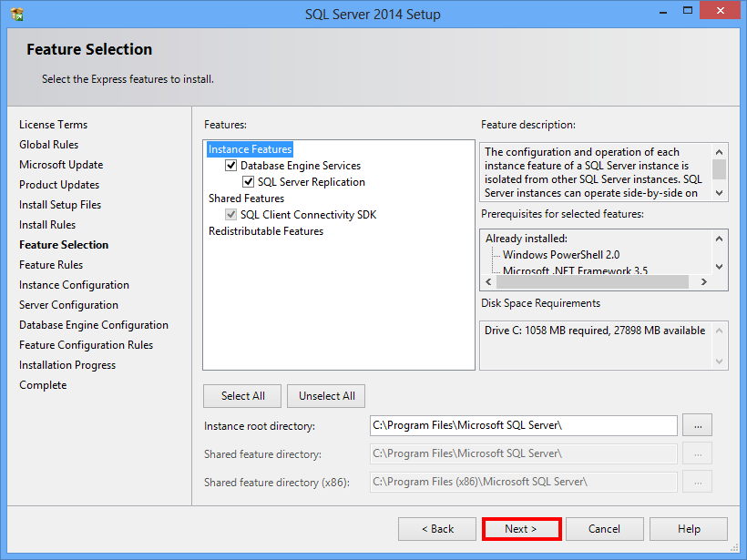Uncheck Database Engine Services checkbox
The image size is (747, 560).
[x=231, y=165]
